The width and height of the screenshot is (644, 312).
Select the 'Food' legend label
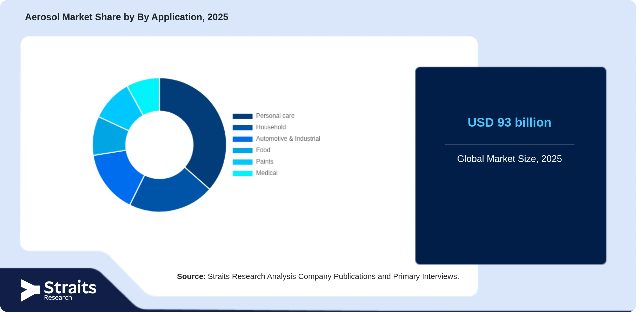coord(263,150)
